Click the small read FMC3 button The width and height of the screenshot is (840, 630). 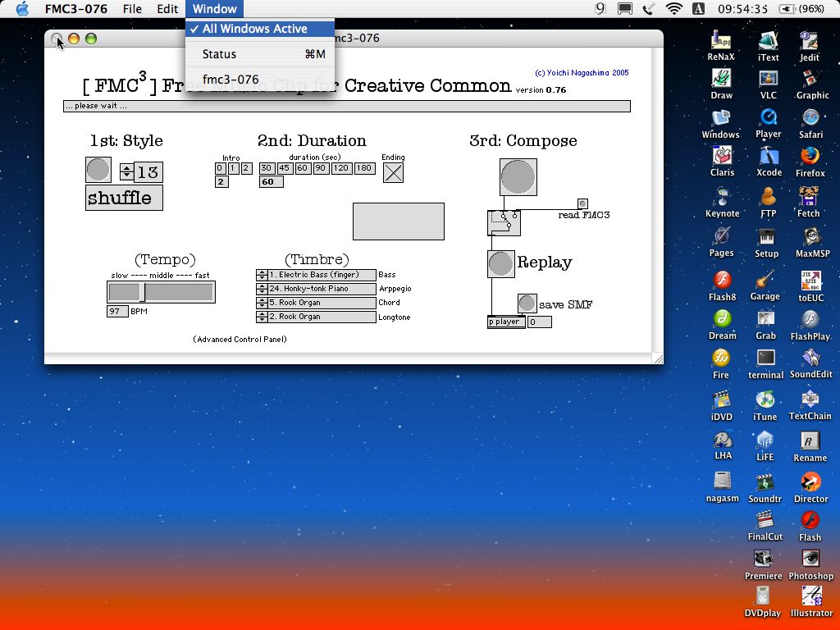pyautogui.click(x=582, y=203)
